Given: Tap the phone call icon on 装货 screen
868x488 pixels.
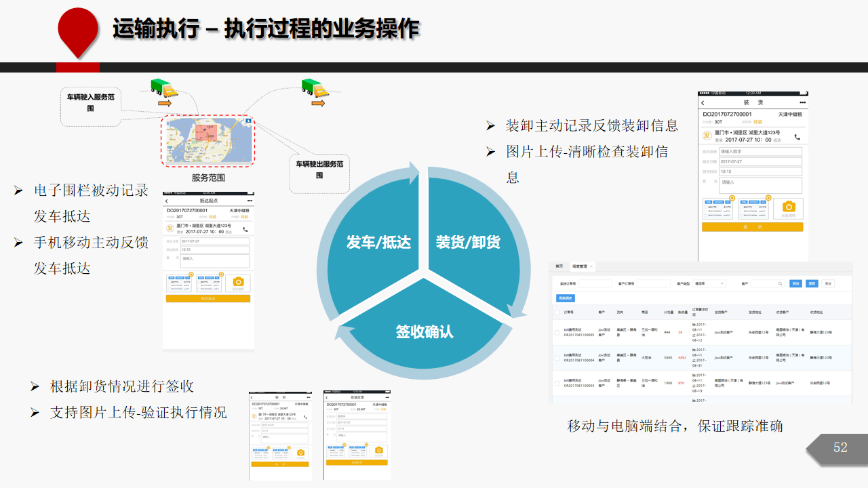Looking at the screenshot, I should [797, 136].
